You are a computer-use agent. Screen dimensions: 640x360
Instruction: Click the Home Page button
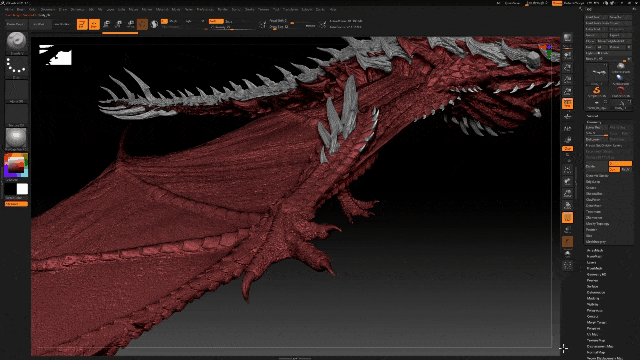coord(15,24)
